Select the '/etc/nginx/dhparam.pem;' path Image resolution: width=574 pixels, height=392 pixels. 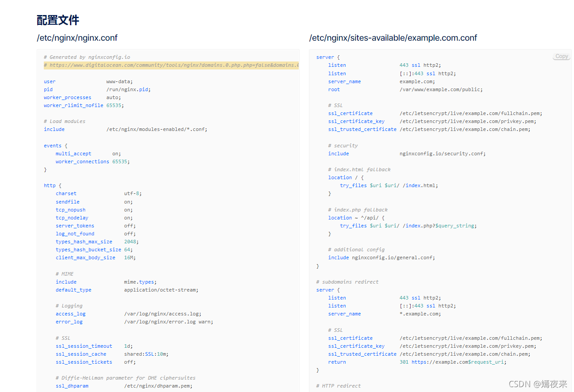pyautogui.click(x=158, y=386)
